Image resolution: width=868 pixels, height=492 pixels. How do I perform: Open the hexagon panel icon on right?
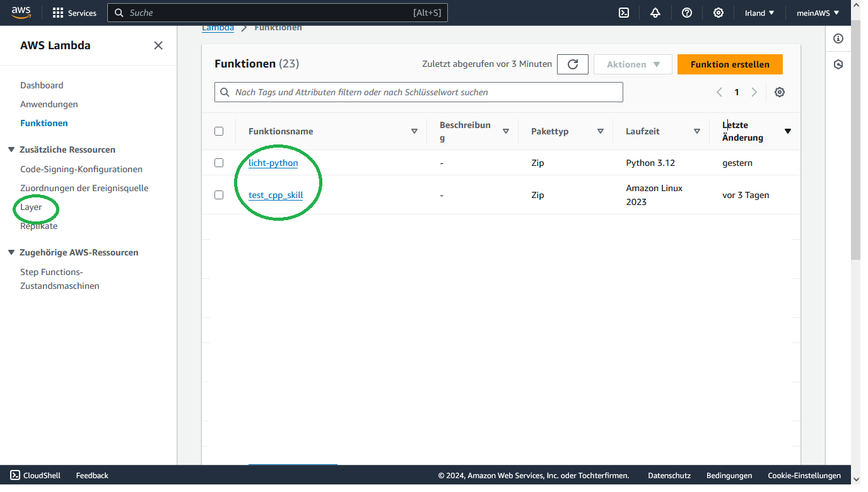coord(838,64)
